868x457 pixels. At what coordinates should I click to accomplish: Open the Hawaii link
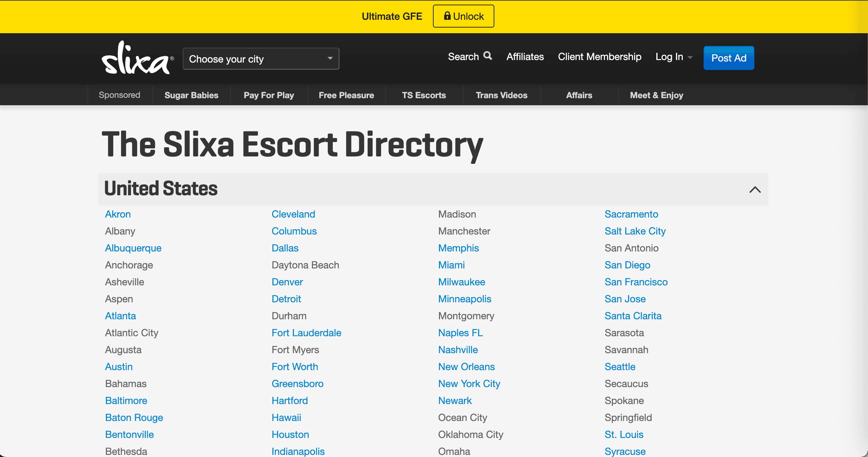tap(287, 417)
